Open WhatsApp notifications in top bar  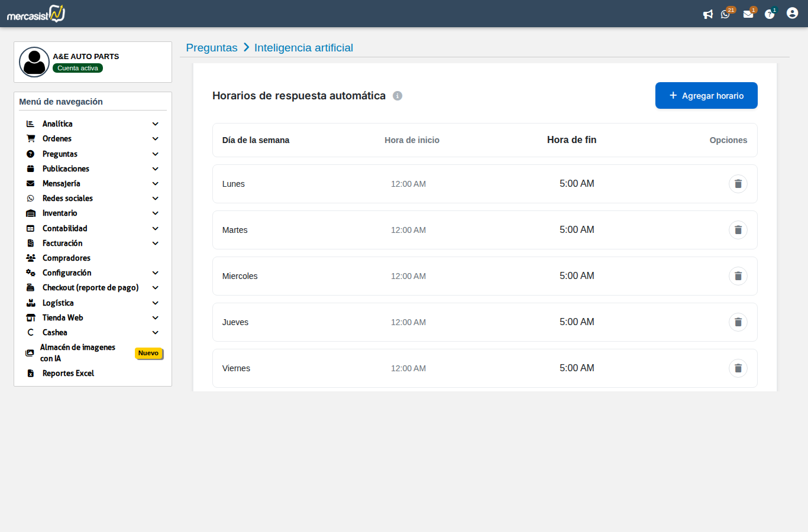coord(726,14)
